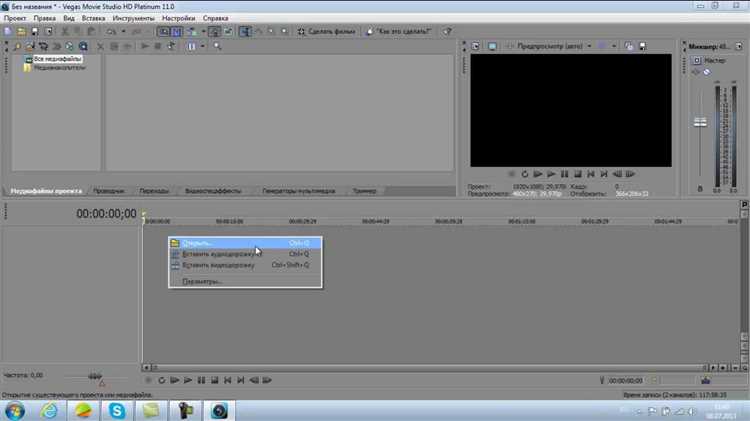
Task: Click the Как это сделать? button
Action: tap(400, 32)
